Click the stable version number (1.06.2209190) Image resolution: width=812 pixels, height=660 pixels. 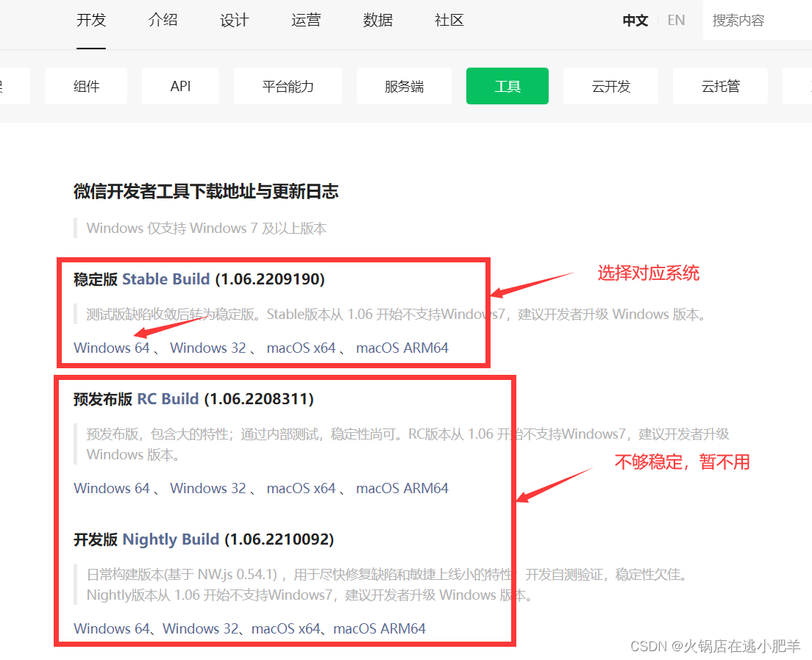pos(270,279)
